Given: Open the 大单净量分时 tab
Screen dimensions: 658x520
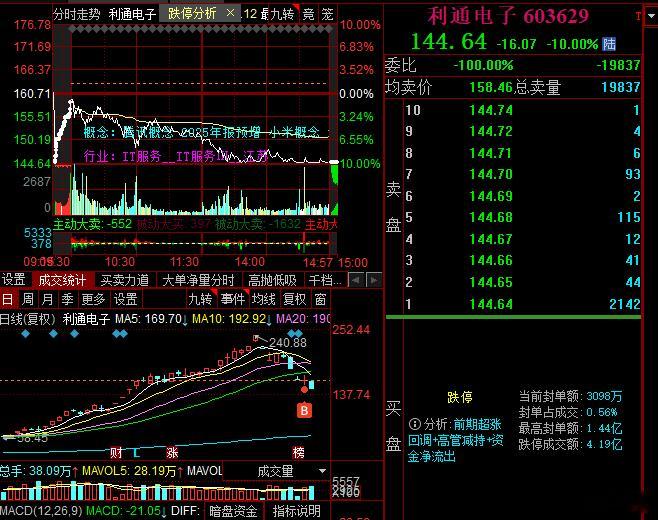Looking at the screenshot, I should coord(198,280).
